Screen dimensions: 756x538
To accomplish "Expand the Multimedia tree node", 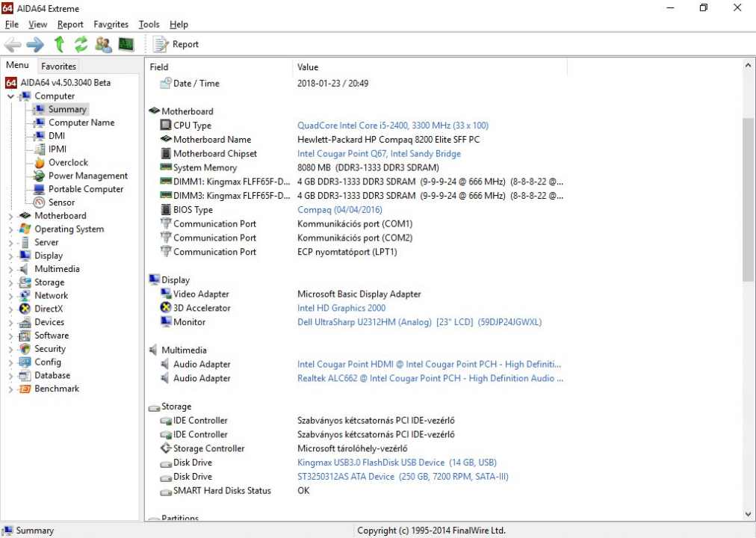I will 10,270.
